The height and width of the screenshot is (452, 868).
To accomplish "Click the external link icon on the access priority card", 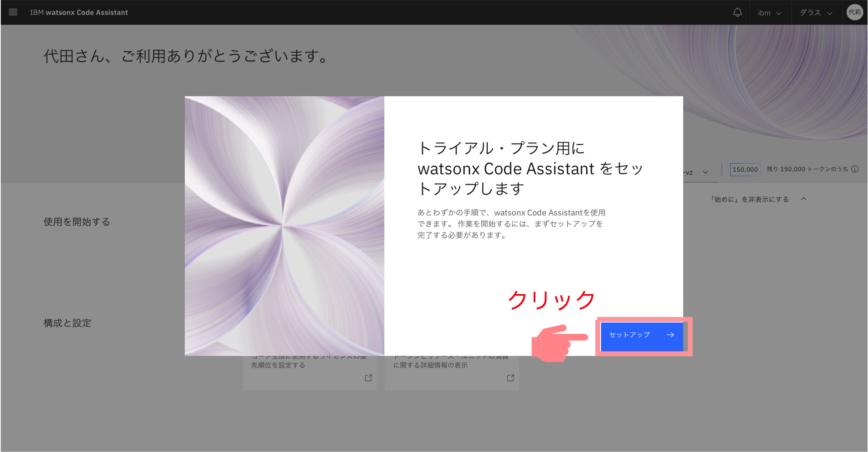I will (368, 378).
